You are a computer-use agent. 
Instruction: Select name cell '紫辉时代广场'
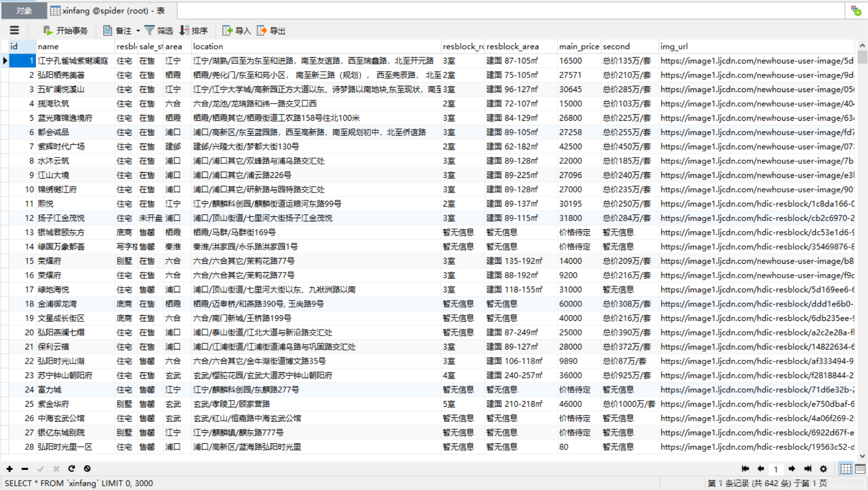point(75,147)
